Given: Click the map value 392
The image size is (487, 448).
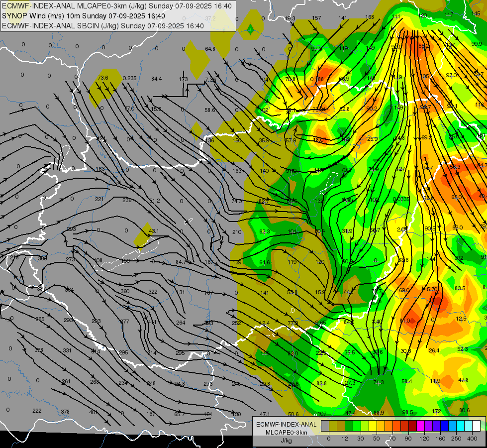Looking at the screenshot, I should pos(459,258).
